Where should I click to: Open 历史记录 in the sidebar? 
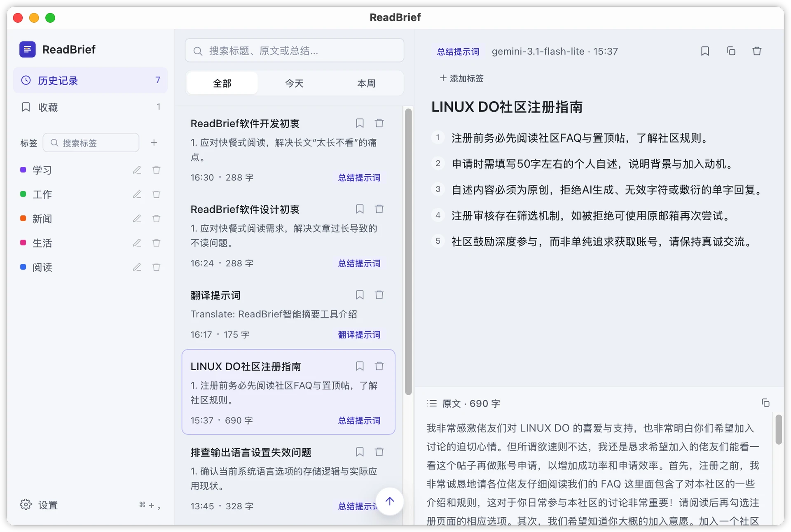90,80
